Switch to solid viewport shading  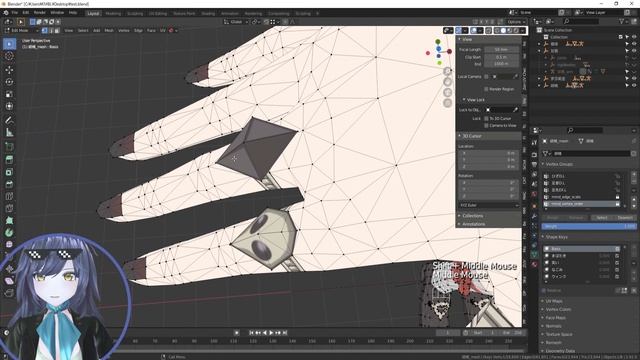(503, 30)
